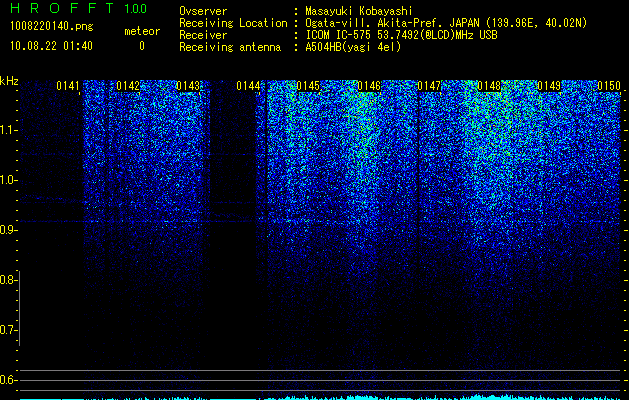Click the 0141 time marker
Screen dimensions: 629x400
tap(68, 86)
